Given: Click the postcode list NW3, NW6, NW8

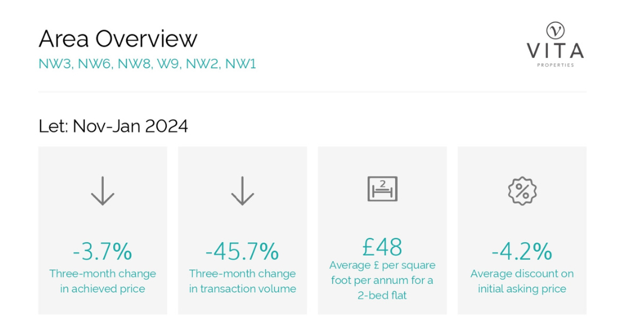Looking at the screenshot, I should (147, 64).
